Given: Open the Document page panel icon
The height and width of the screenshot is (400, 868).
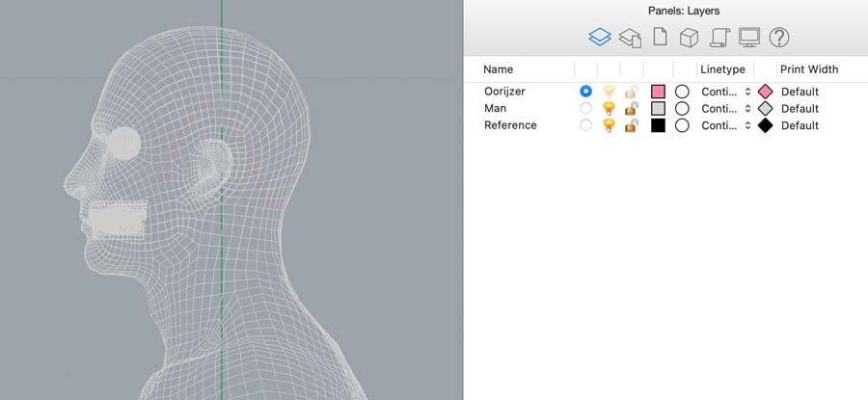Looking at the screenshot, I should [660, 37].
